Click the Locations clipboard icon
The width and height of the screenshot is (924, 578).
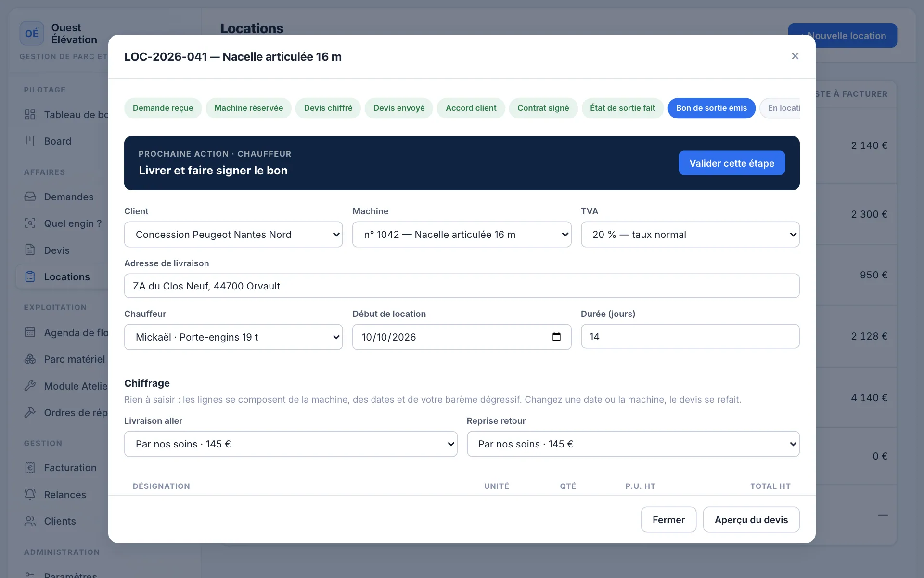coord(30,276)
